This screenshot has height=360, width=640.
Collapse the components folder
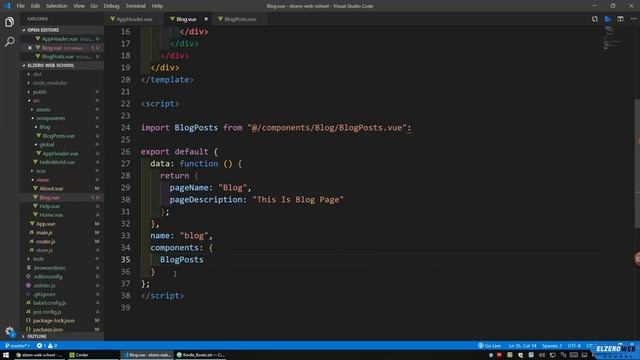coord(50,118)
